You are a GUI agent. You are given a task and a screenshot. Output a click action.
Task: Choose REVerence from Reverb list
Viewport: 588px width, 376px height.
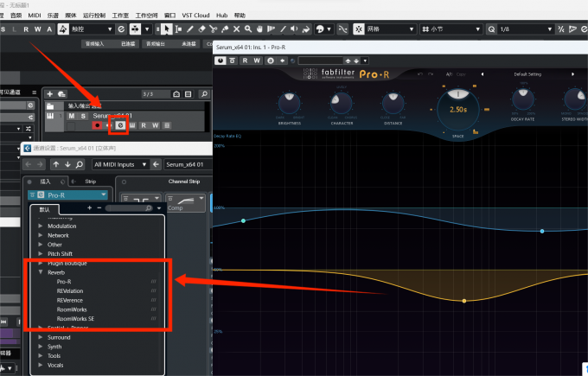tap(70, 300)
